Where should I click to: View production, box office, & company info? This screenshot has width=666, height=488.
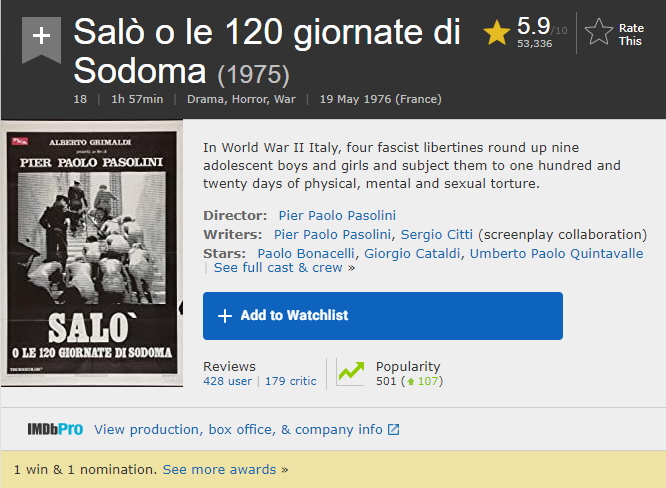238,429
